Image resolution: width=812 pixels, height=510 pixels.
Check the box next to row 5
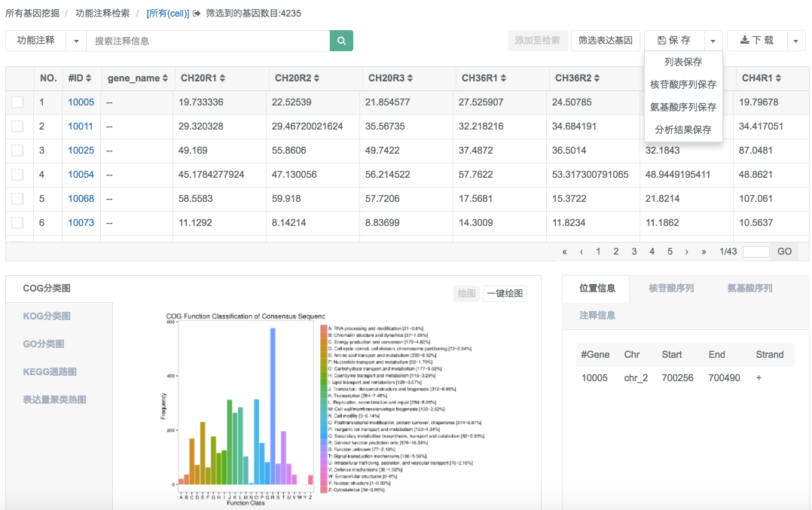17,199
